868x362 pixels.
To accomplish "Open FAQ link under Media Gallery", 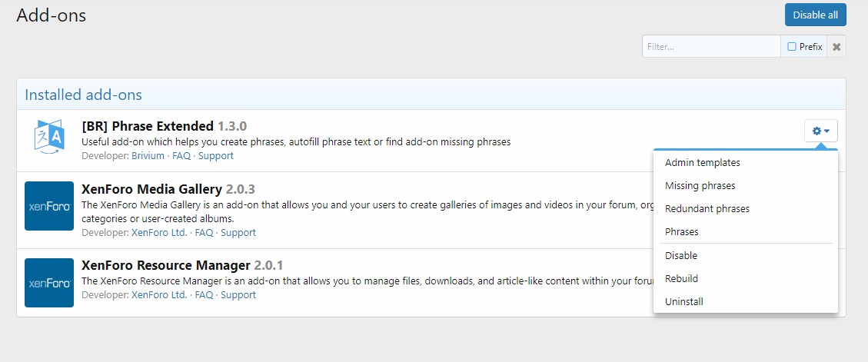I will coord(204,232).
